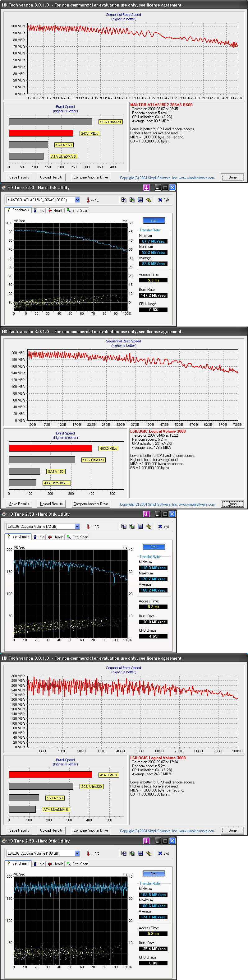Click the 147.2 MB/sec burst rate value
The image size is (248, 980).
[153, 295]
